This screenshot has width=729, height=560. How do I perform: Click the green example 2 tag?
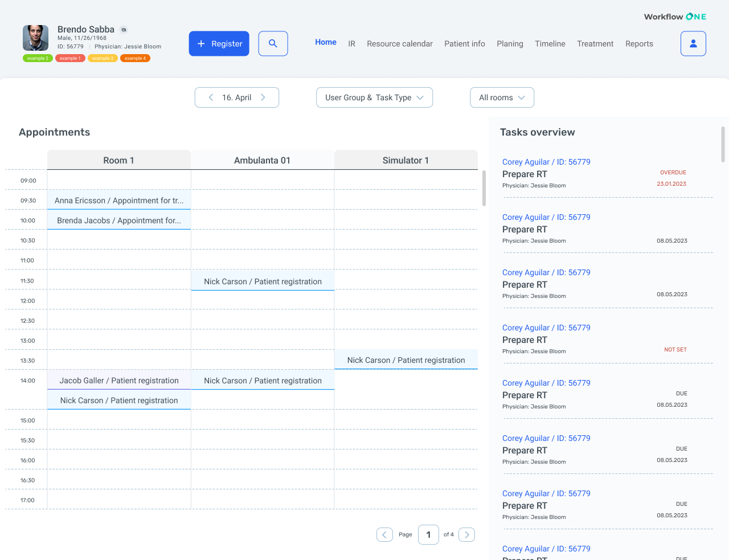(x=38, y=58)
